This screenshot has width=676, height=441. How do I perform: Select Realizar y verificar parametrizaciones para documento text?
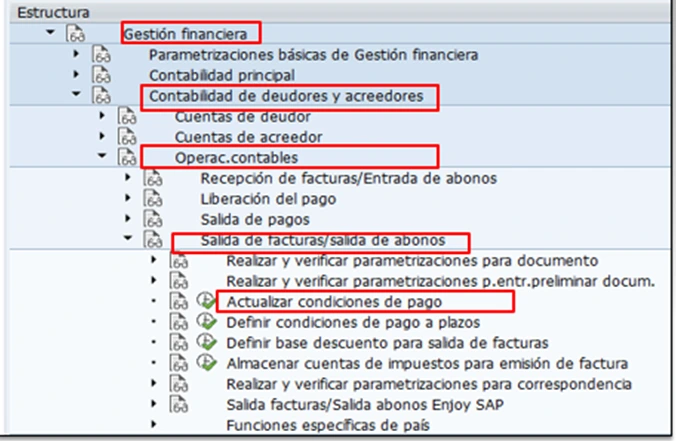coord(412,261)
